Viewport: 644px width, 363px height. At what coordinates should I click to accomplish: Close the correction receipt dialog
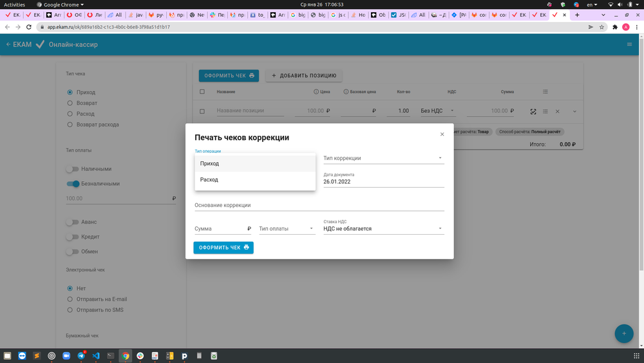pyautogui.click(x=442, y=134)
